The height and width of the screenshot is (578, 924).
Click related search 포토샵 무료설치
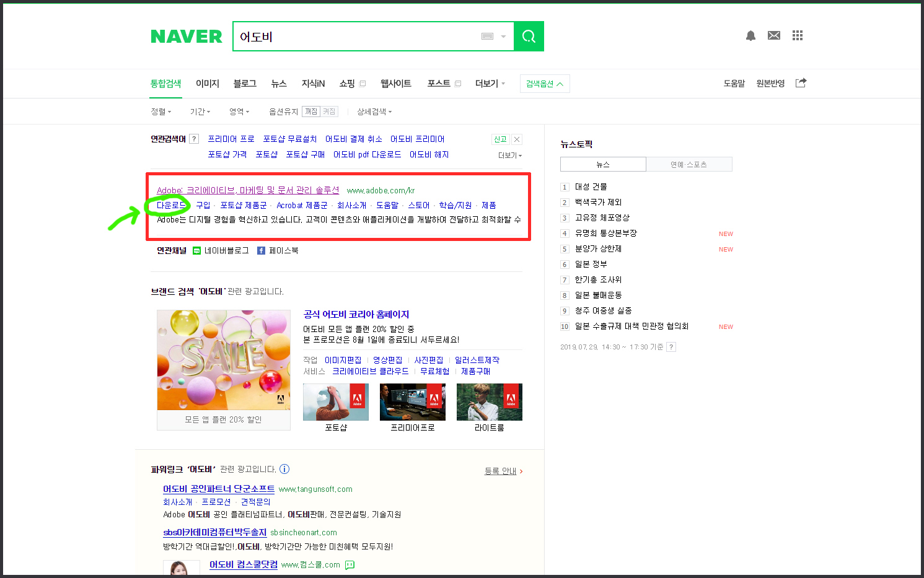coord(290,139)
